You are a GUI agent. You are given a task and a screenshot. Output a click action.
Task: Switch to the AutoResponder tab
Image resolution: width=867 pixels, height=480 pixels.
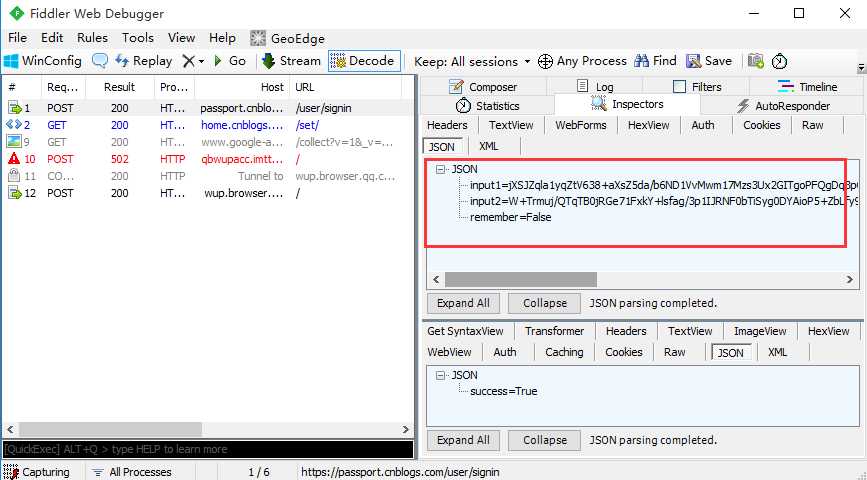click(x=784, y=106)
